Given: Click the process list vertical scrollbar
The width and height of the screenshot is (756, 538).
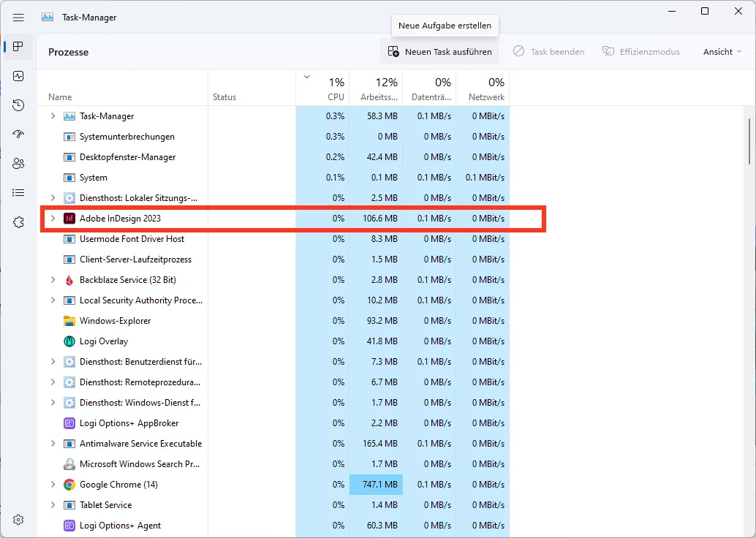Looking at the screenshot, I should [x=749, y=141].
